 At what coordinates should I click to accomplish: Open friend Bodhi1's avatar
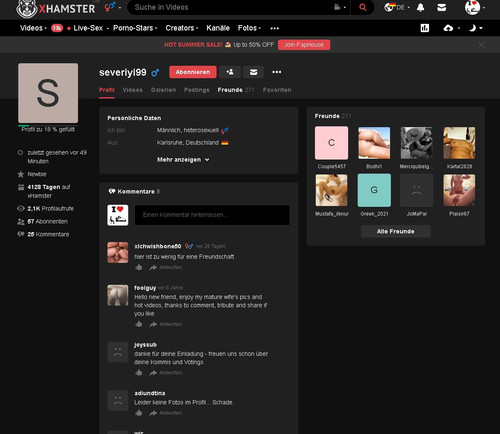[x=374, y=143]
